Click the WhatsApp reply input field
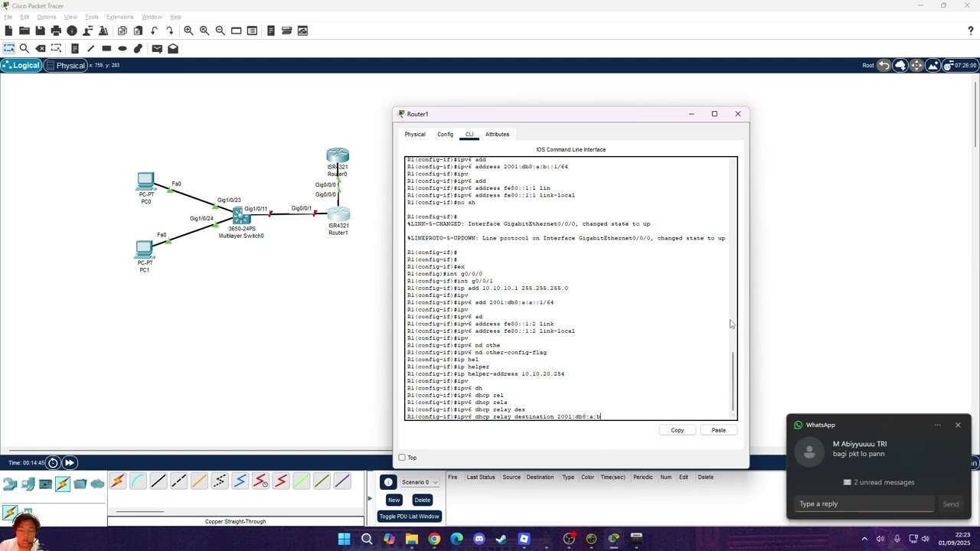Image resolution: width=980 pixels, height=551 pixels. click(x=865, y=504)
